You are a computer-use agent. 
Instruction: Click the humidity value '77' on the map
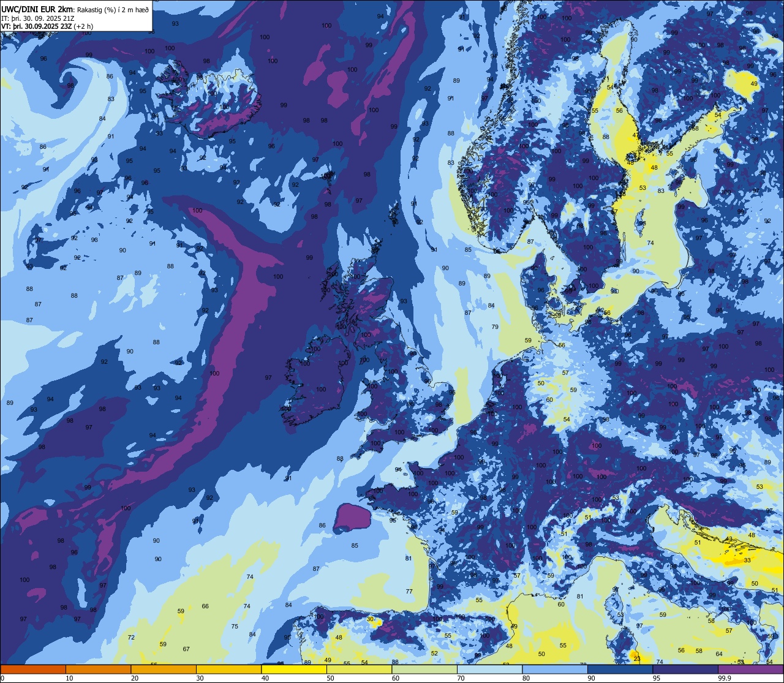point(409,591)
